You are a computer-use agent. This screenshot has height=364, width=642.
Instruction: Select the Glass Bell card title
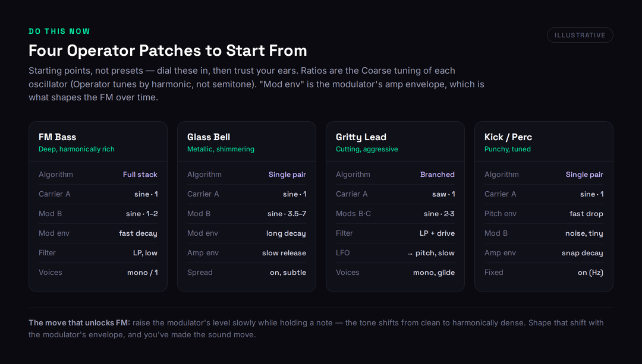pos(209,137)
